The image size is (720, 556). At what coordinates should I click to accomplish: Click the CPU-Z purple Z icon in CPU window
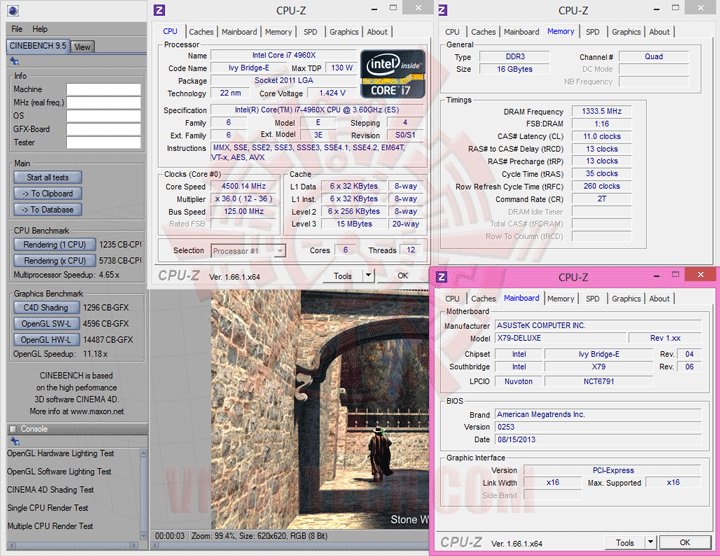[x=160, y=10]
